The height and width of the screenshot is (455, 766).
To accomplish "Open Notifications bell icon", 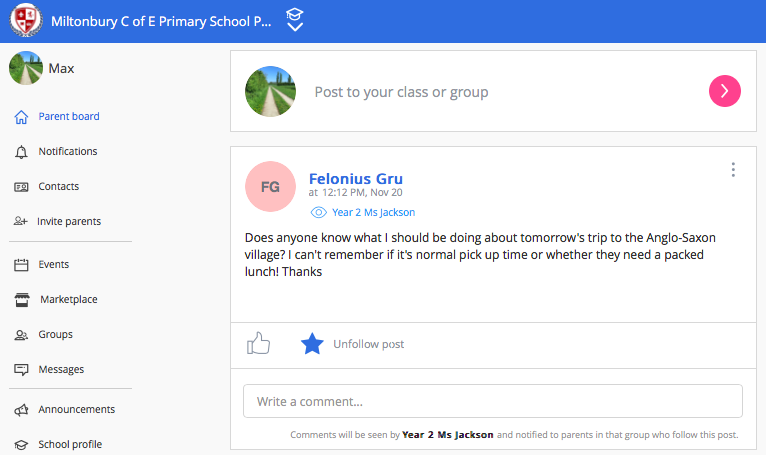I will point(21,152).
